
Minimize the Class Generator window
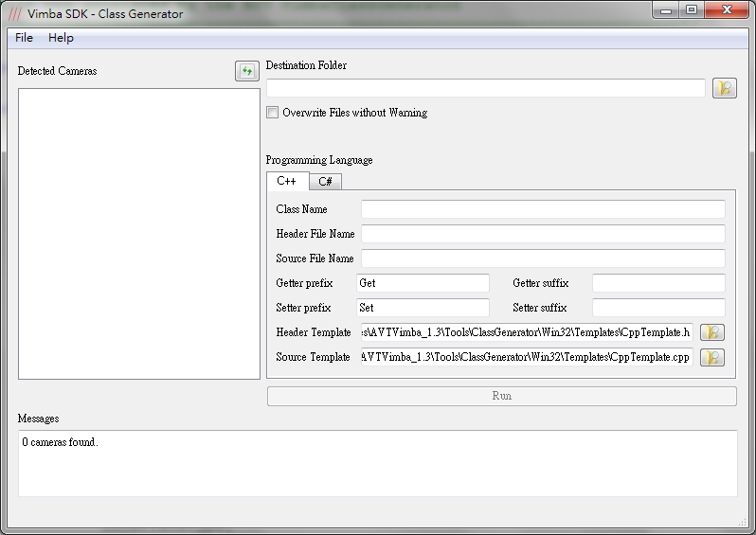pos(666,10)
